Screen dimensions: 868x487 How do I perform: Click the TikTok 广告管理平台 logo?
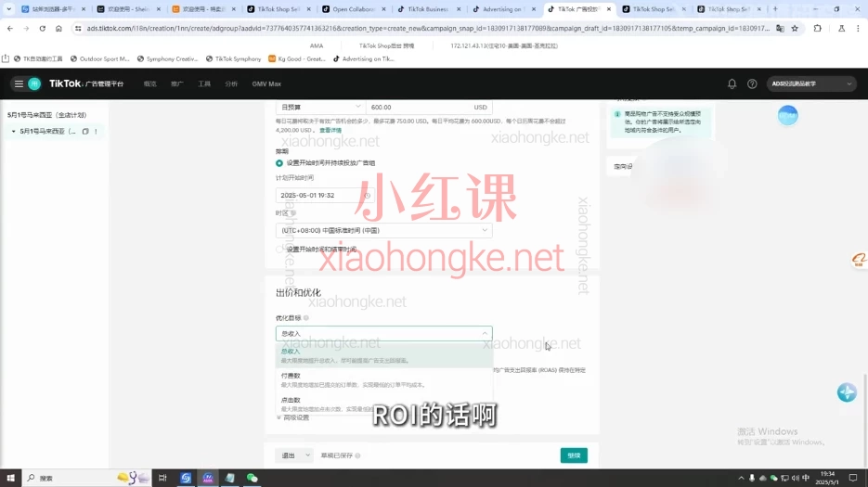[x=86, y=83]
